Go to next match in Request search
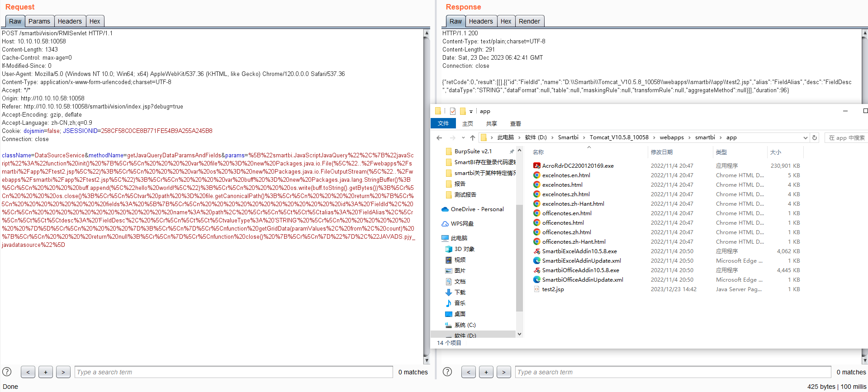868x392 pixels. pyautogui.click(x=63, y=372)
